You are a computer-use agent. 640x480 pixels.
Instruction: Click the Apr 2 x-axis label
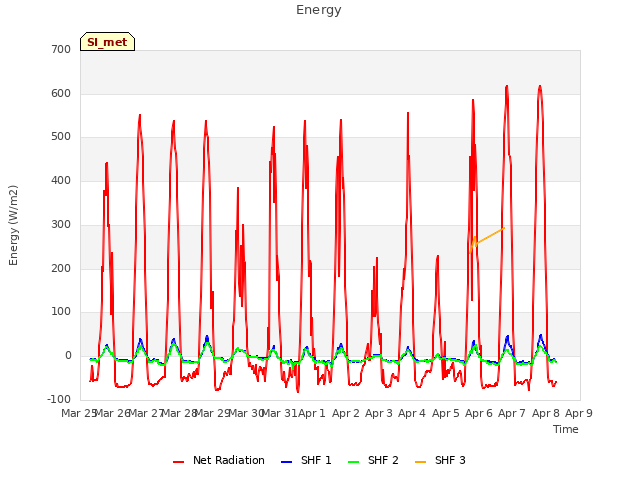[x=346, y=413]
